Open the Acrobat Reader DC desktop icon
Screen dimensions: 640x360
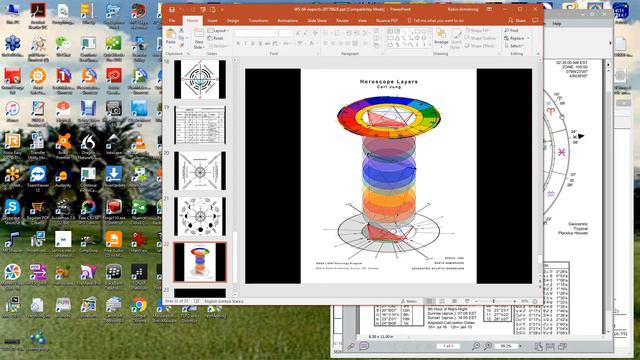point(38,15)
